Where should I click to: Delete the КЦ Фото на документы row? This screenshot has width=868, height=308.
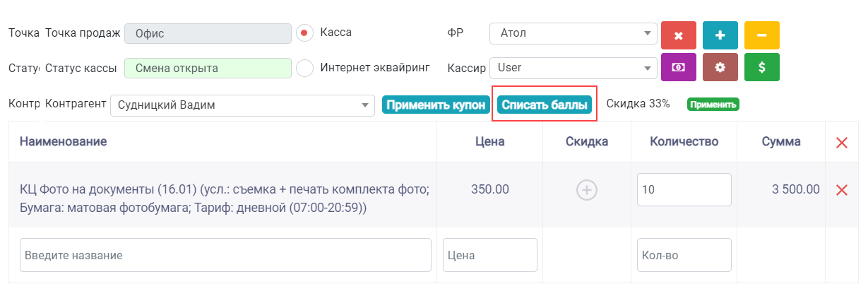pyautogui.click(x=842, y=189)
